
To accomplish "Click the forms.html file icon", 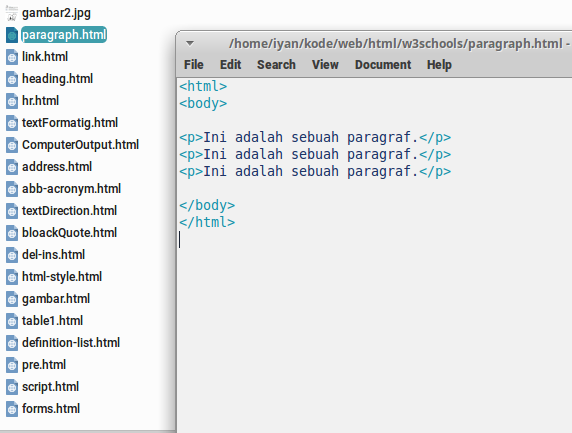I will tap(12, 409).
